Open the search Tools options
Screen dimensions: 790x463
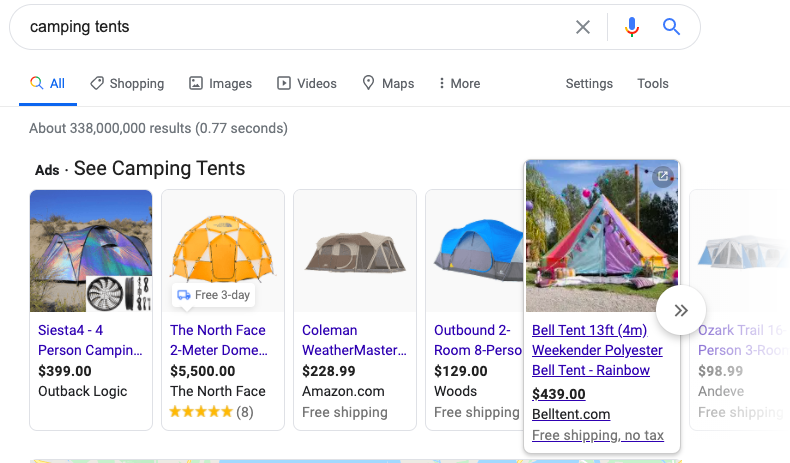pos(653,84)
